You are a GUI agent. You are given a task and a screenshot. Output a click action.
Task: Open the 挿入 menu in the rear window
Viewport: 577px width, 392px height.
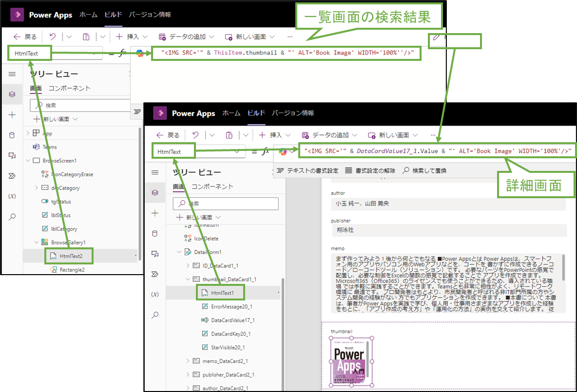click(132, 37)
